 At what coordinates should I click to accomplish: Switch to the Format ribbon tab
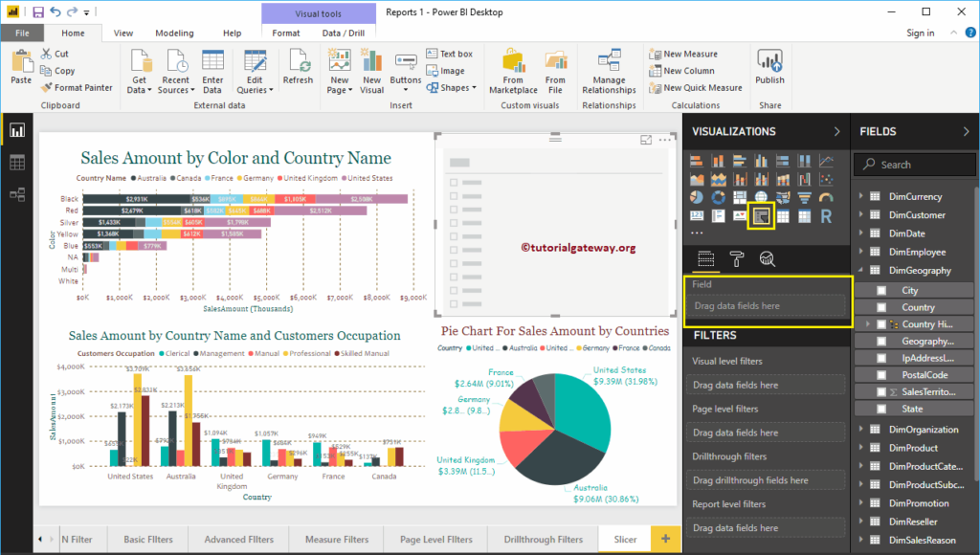285,33
